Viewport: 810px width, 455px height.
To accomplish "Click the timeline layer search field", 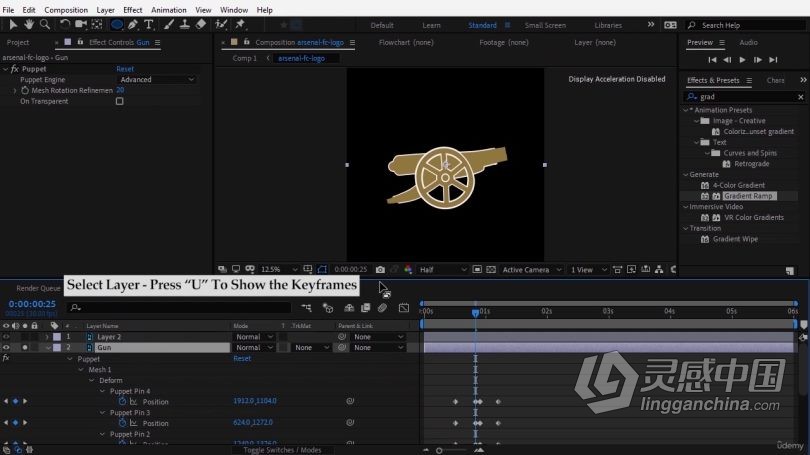I will coord(178,308).
